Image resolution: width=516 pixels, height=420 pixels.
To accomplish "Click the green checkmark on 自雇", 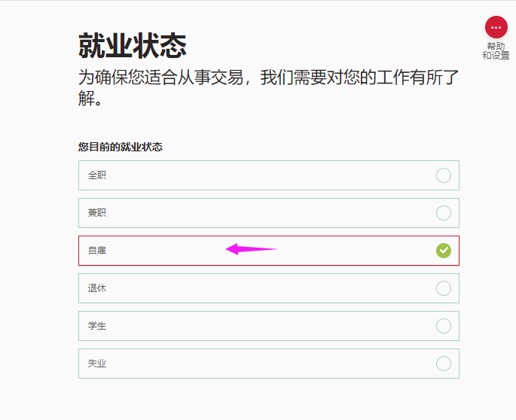I will [x=444, y=251].
